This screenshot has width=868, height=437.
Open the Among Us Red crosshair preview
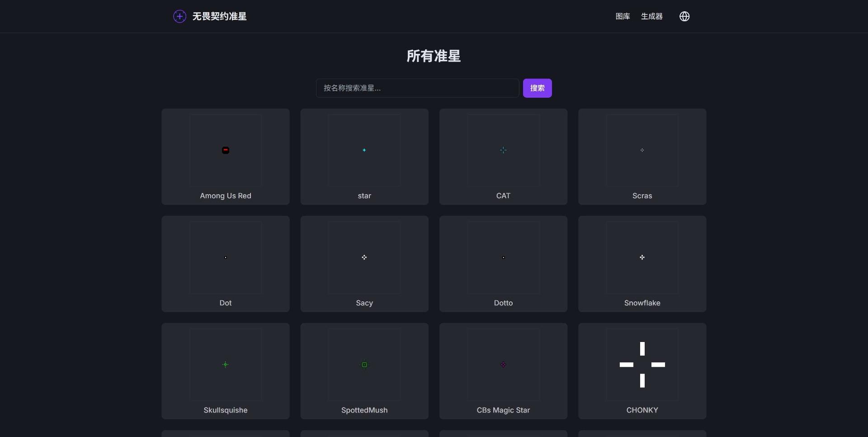[x=226, y=150]
